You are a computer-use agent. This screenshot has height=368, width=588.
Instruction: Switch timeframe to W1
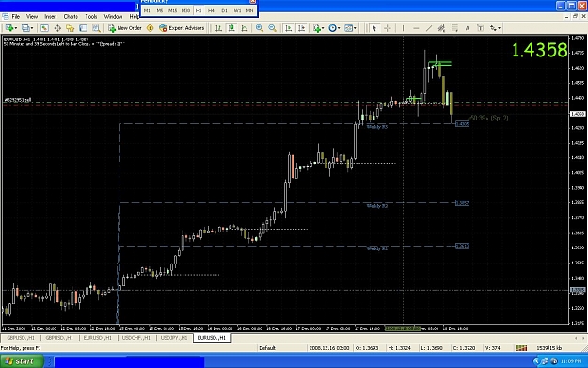pos(237,11)
